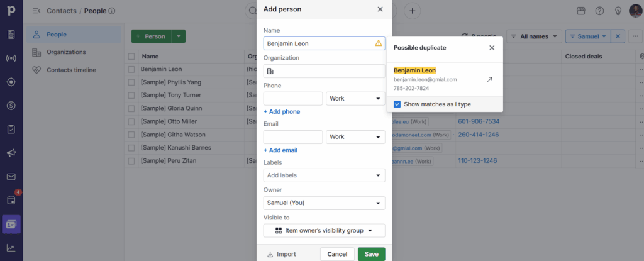Viewport: 644px width, 261px height.
Task: Open the Mail inbox sidebar icon
Action: [x=11, y=177]
